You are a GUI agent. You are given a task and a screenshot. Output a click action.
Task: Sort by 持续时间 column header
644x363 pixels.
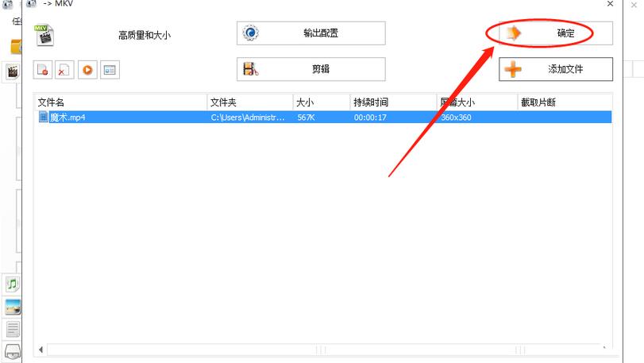[392, 102]
